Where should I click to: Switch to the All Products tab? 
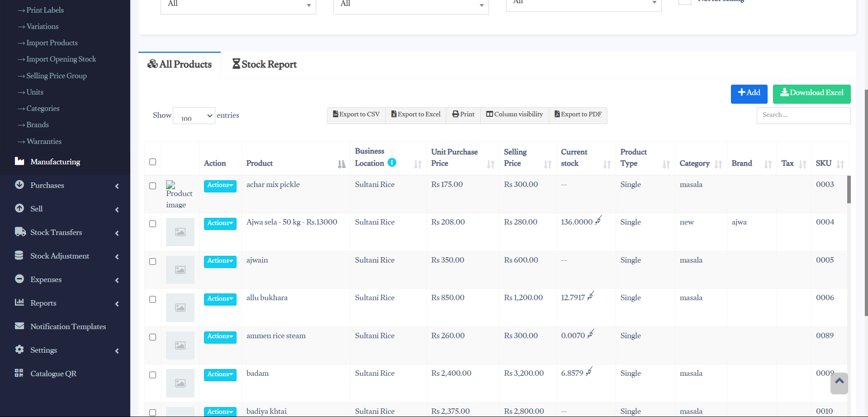click(x=180, y=65)
